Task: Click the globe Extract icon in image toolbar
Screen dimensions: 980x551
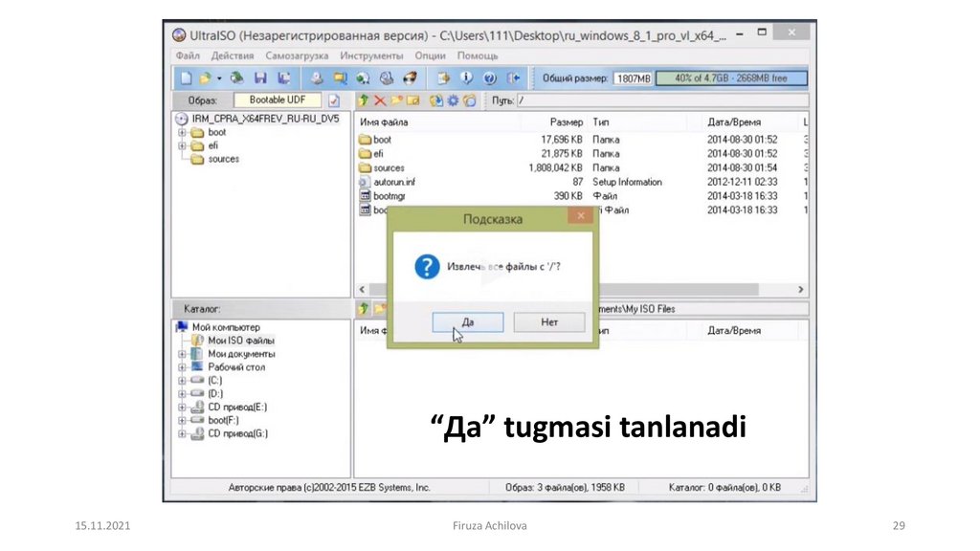Action: (436, 100)
